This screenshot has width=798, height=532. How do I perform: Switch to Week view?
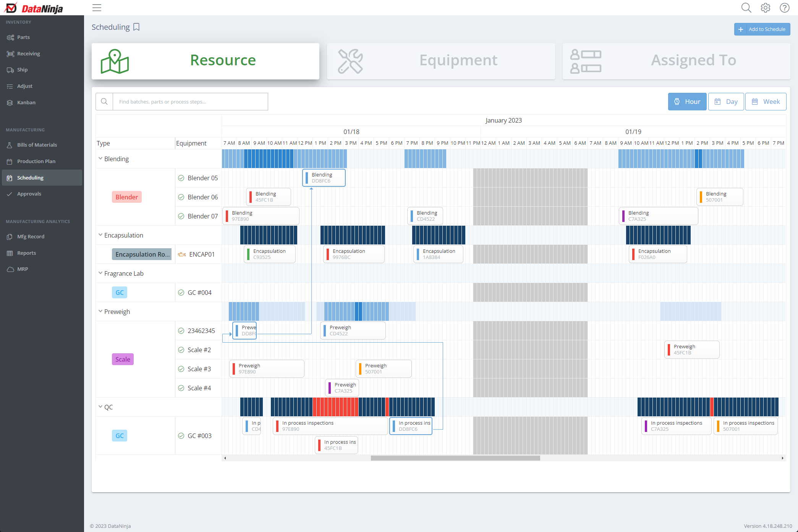click(766, 102)
